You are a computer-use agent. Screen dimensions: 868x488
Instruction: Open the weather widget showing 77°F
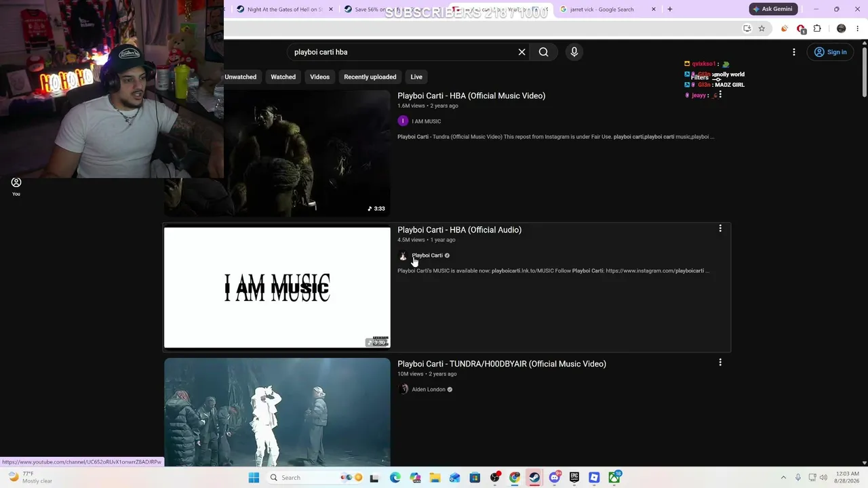tap(31, 478)
